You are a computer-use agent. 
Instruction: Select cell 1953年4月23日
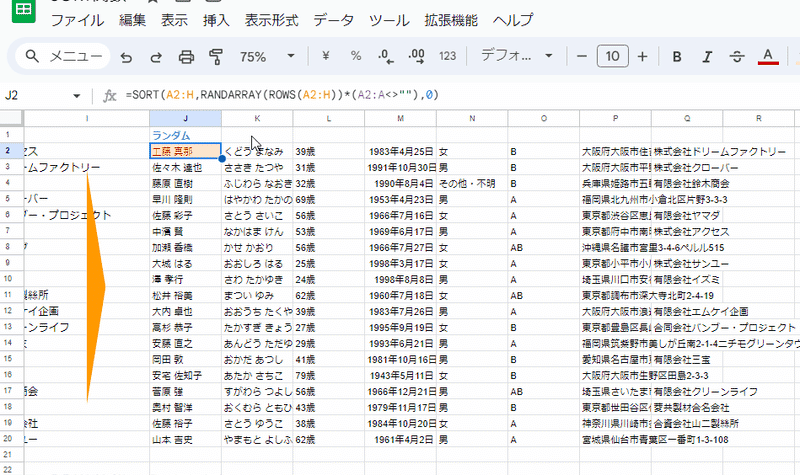pyautogui.click(x=401, y=199)
